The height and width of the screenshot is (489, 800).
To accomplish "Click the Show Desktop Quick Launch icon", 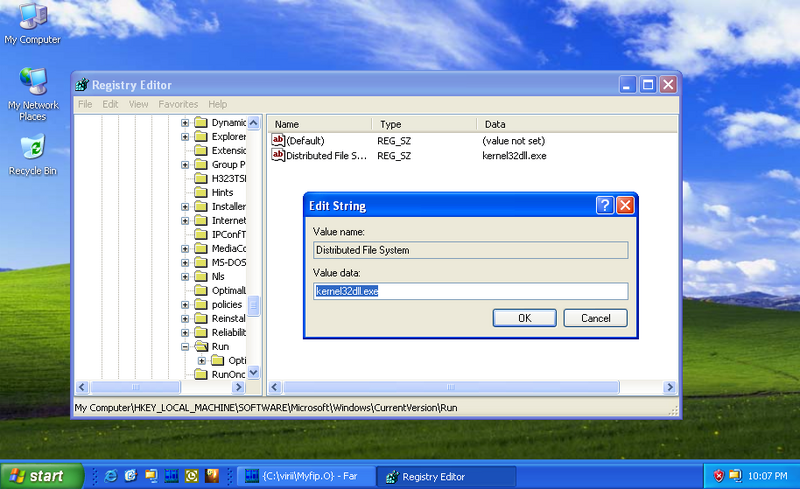I will [x=151, y=476].
